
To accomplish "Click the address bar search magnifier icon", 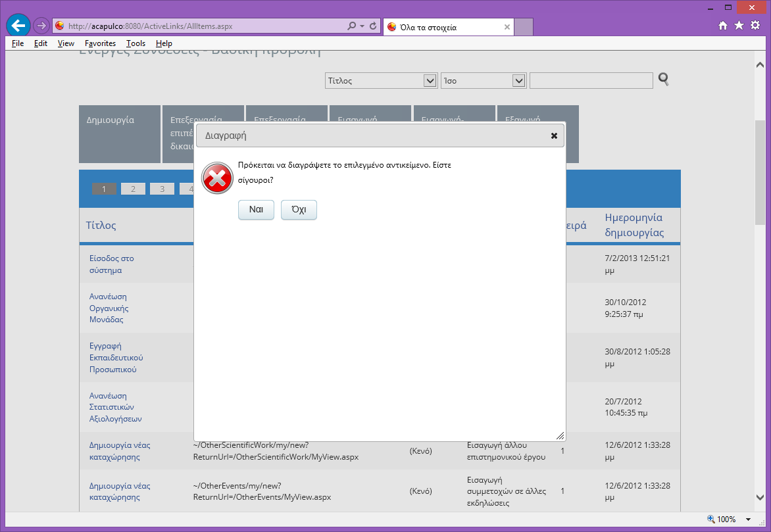I will (351, 26).
